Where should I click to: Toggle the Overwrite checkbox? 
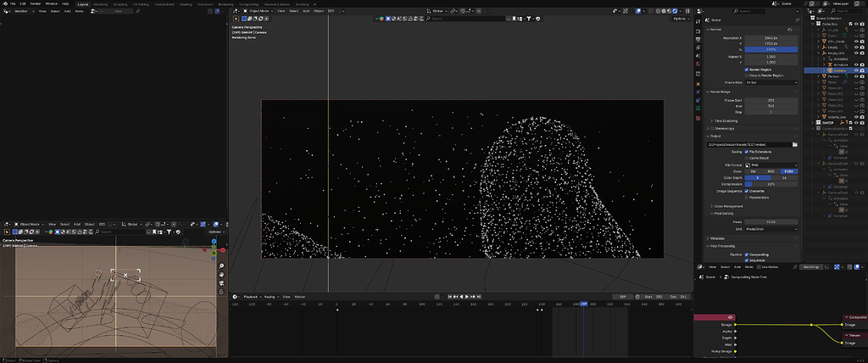[x=747, y=191]
